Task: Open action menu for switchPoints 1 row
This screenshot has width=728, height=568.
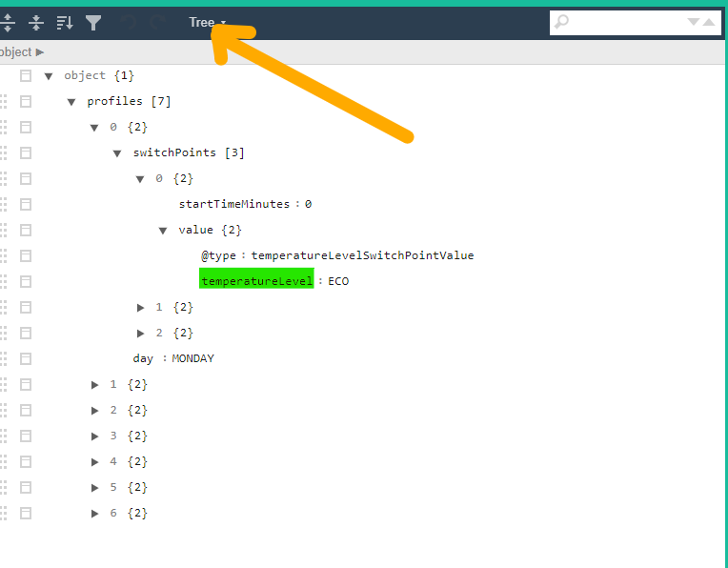Action: click(26, 308)
